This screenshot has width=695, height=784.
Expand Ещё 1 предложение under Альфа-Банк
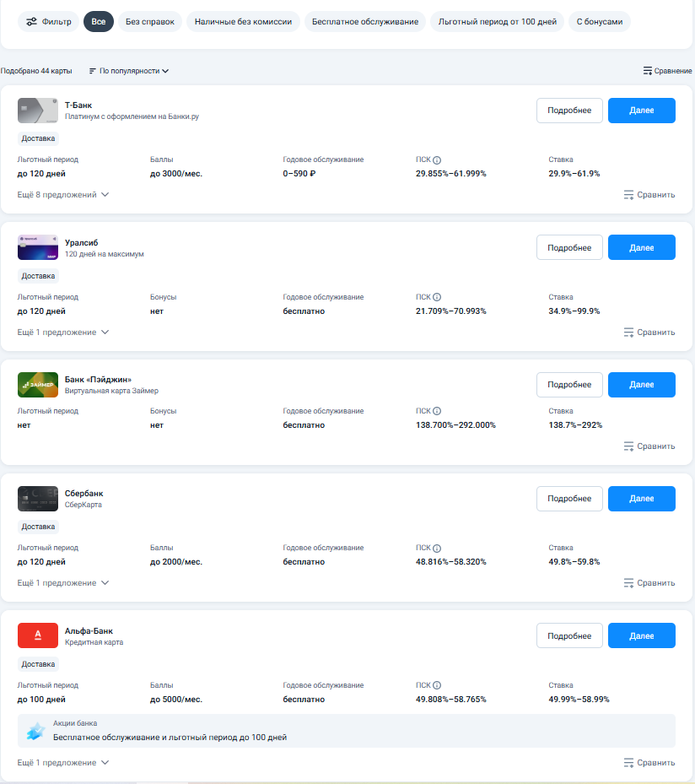(63, 763)
